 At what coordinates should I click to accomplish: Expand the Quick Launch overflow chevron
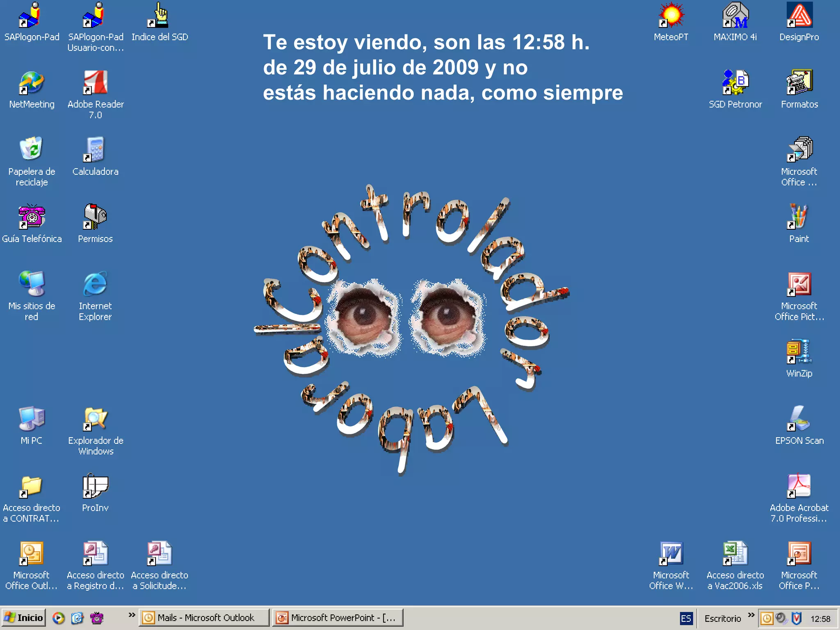(132, 615)
